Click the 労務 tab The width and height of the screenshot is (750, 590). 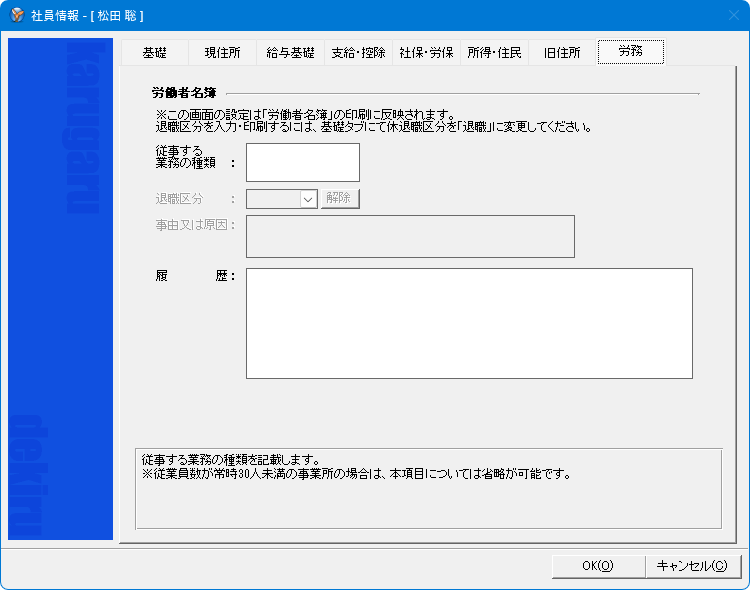pyautogui.click(x=630, y=52)
